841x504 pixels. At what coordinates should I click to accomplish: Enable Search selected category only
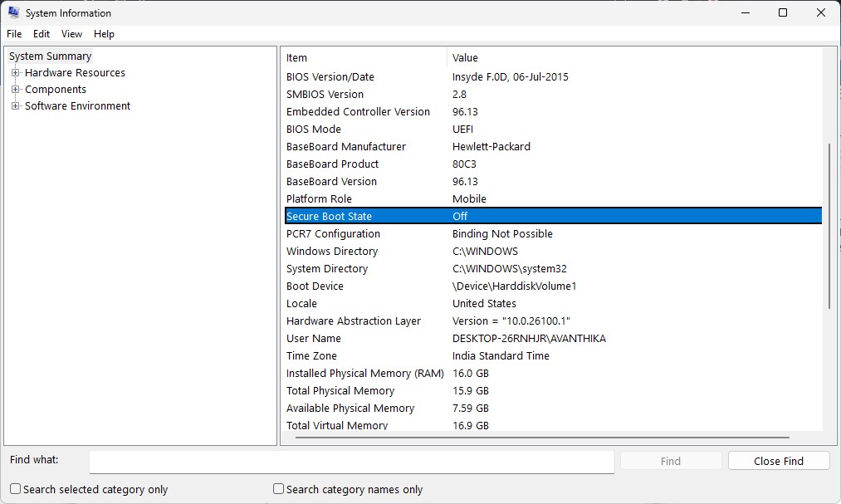[15, 489]
